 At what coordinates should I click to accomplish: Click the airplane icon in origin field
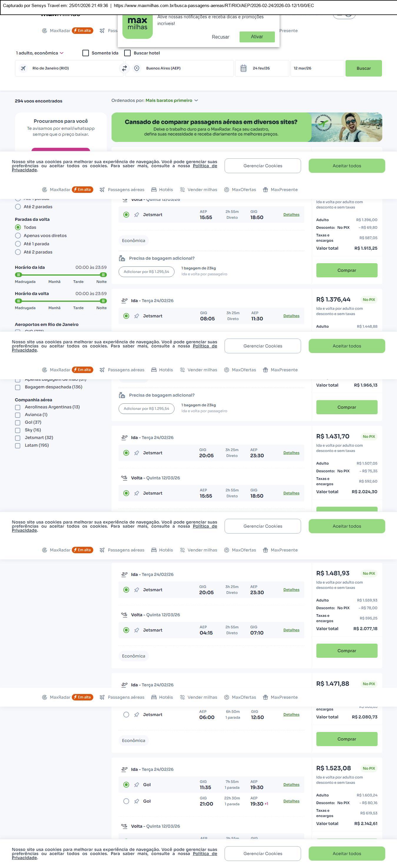[23, 68]
